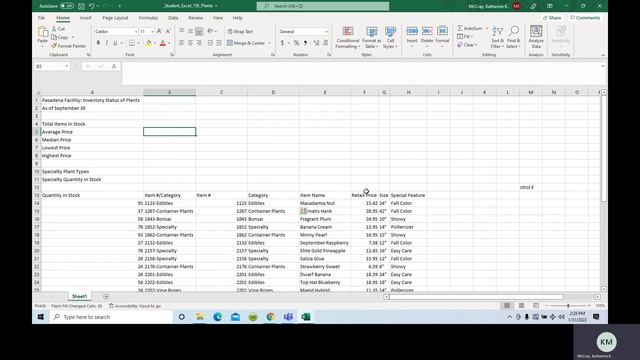
Task: Click the zoom slider handle
Action: pos(568,305)
